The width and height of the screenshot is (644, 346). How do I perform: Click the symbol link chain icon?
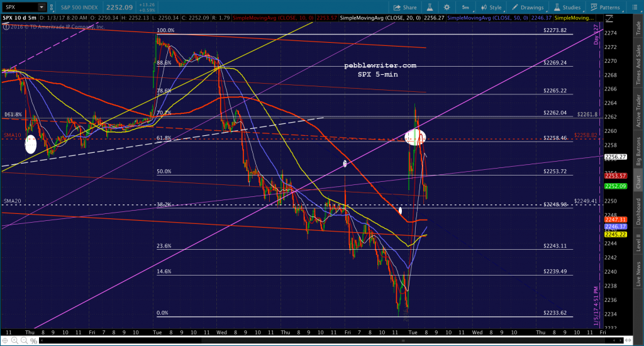(x=52, y=7)
